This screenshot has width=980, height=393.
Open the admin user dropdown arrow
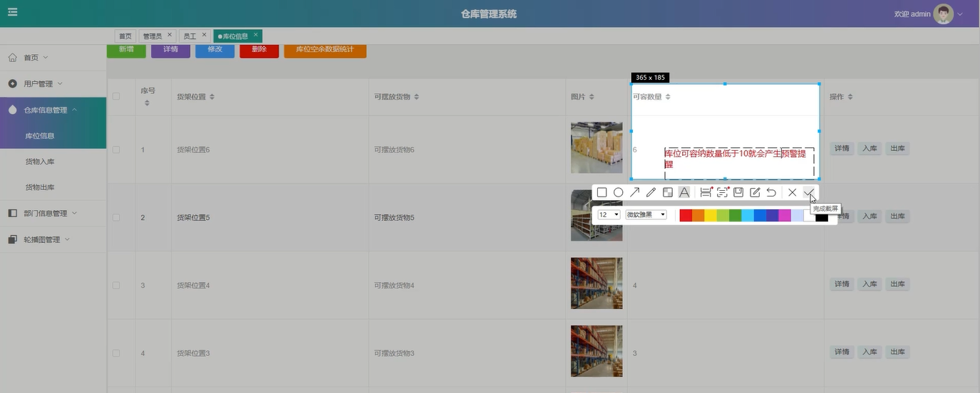(960, 14)
